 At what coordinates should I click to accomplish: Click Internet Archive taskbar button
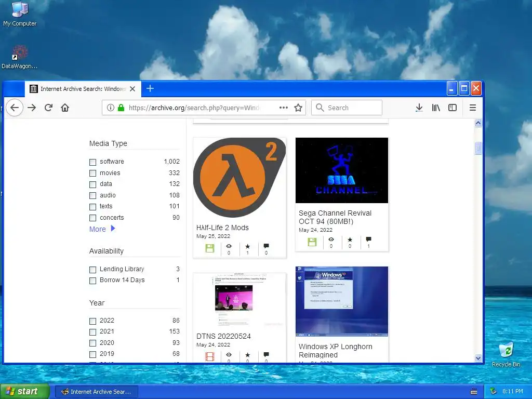(96, 392)
